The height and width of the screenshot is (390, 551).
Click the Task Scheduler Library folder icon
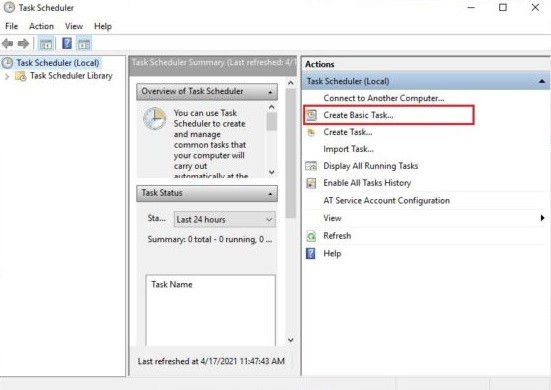(20, 76)
